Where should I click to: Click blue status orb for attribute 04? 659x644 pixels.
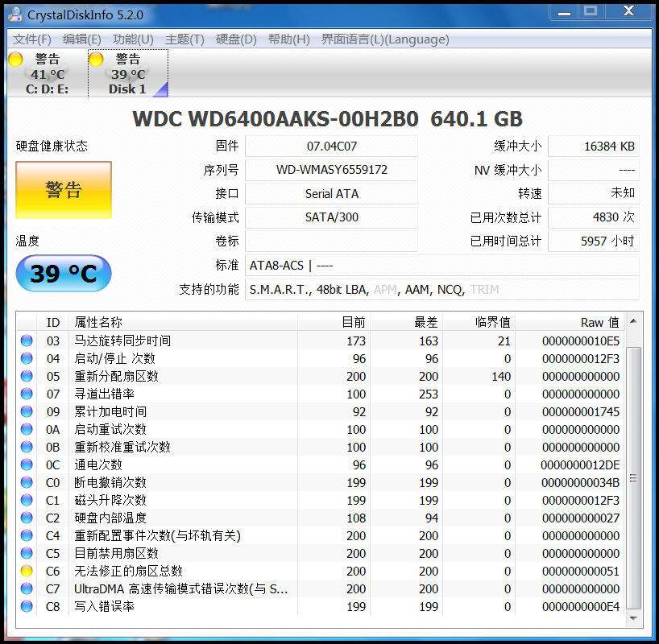[x=27, y=358]
